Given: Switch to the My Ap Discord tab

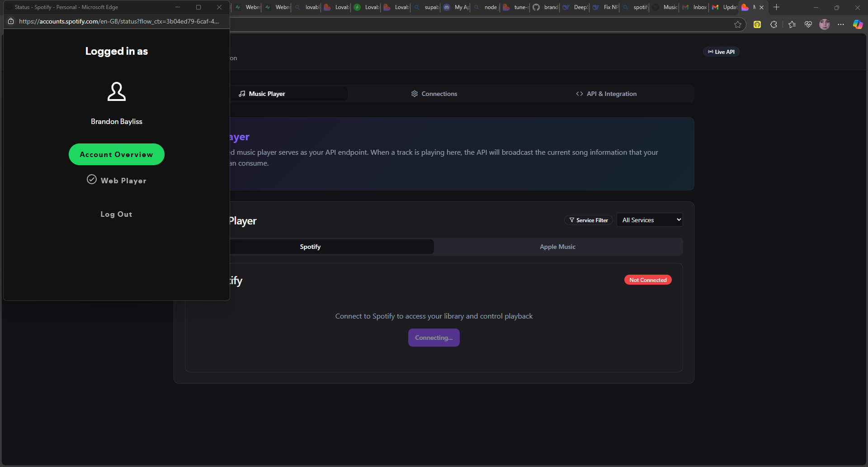Looking at the screenshot, I should point(456,7).
